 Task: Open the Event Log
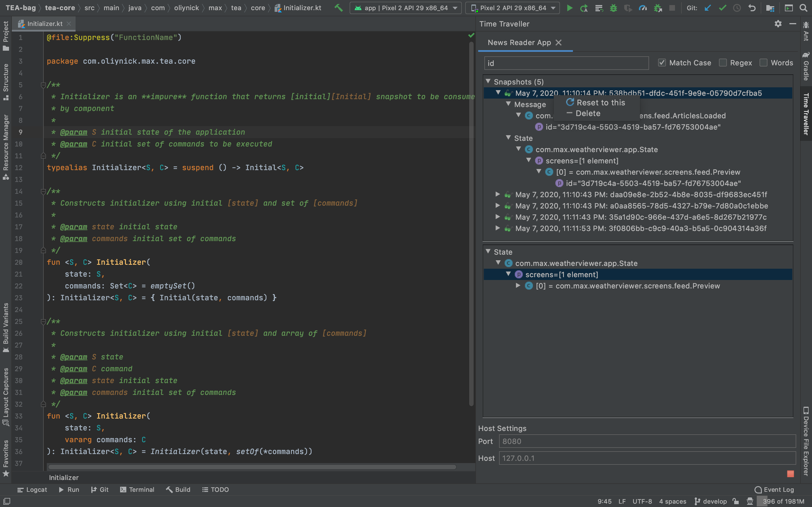coord(774,490)
